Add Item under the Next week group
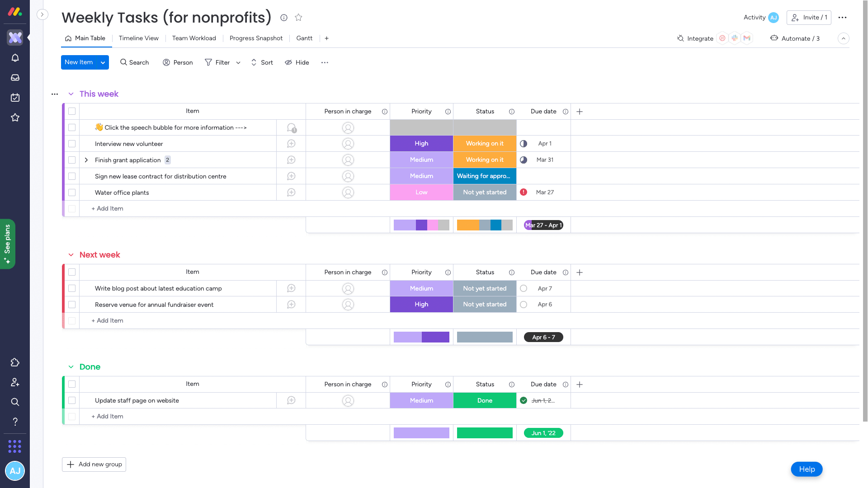868x488 pixels. (x=107, y=320)
